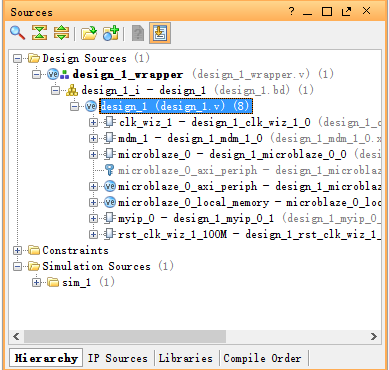Screen dimensions: 389x370
Task: Toggle the highlighted auto-scroll toolbar button
Action: pyautogui.click(x=160, y=33)
